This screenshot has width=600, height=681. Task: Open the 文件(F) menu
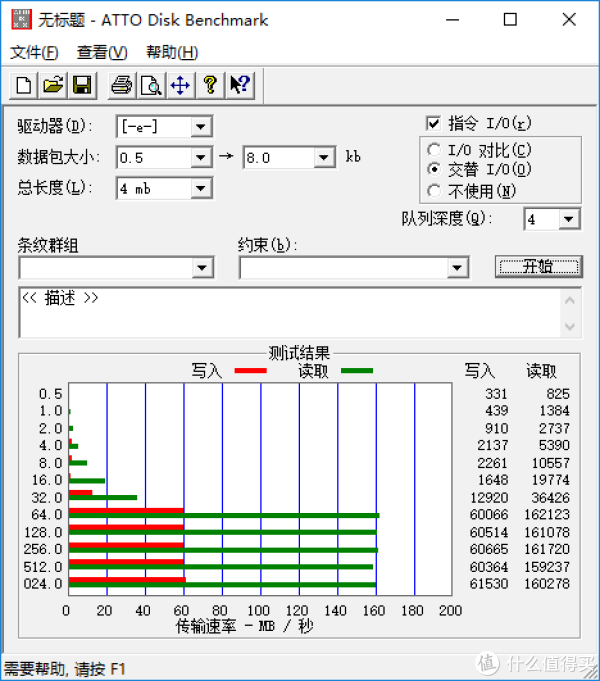34,53
